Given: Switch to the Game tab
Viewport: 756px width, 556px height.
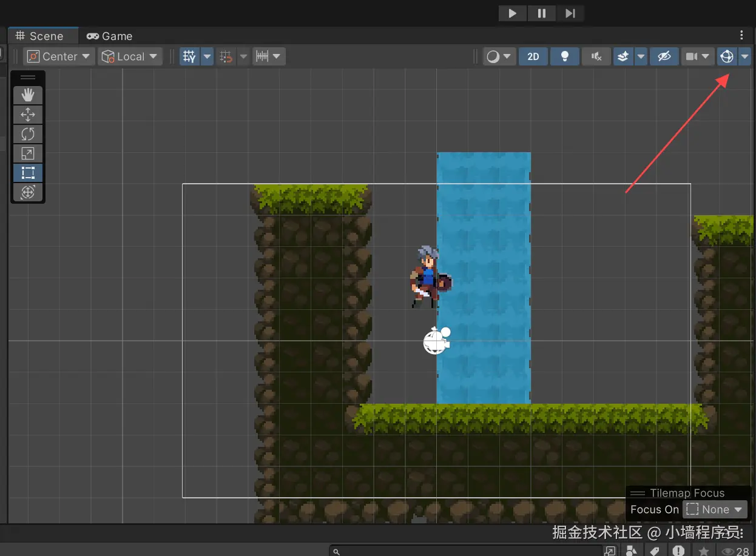Looking at the screenshot, I should point(109,36).
